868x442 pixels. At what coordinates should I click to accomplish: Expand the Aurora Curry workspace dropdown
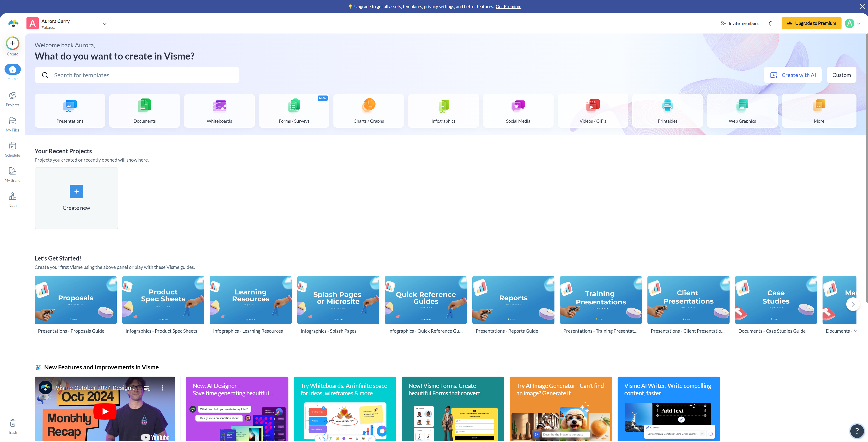(105, 24)
